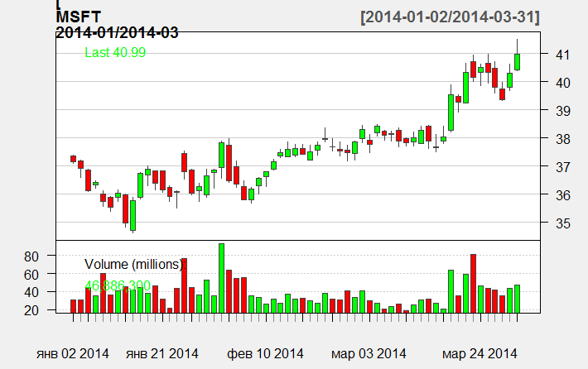Viewport: 588px width, 369px height.
Task: Click volume axis label 80
Action: click(31, 256)
